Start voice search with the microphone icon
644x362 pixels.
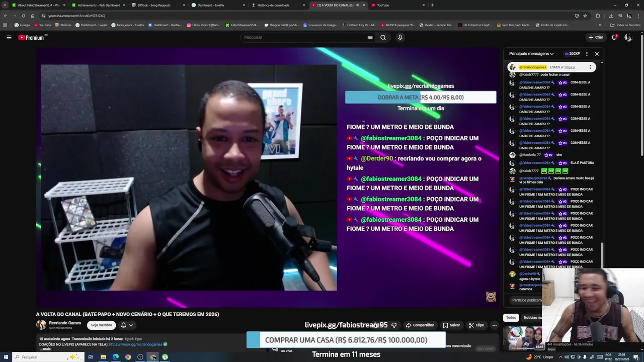tap(400, 37)
